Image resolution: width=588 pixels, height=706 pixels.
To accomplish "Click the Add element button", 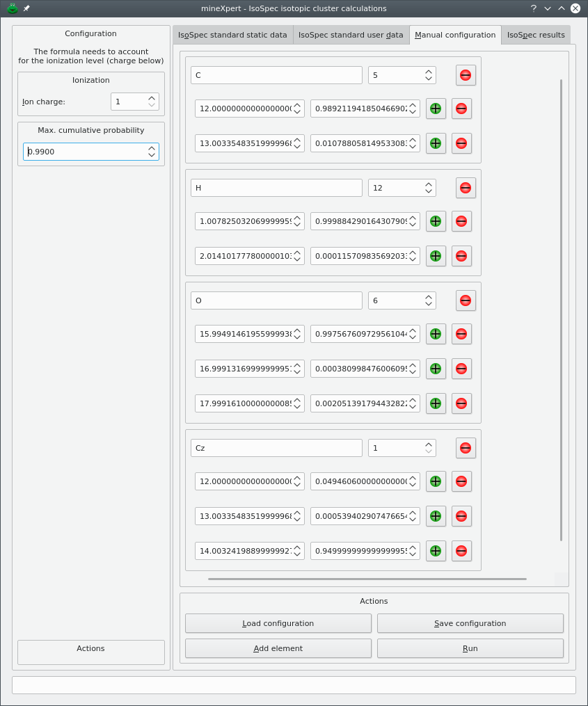I will point(278,648).
